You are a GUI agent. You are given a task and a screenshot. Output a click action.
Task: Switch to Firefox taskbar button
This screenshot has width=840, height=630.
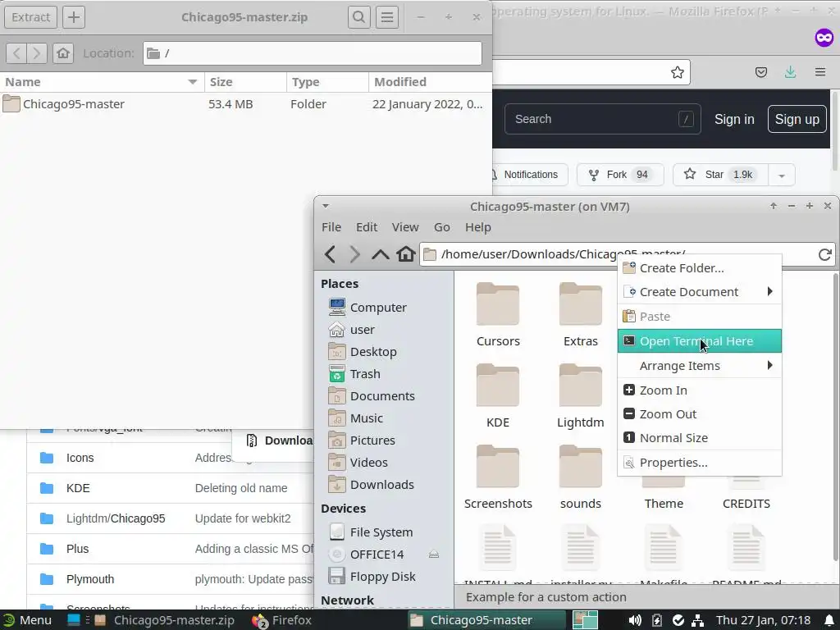click(x=283, y=620)
